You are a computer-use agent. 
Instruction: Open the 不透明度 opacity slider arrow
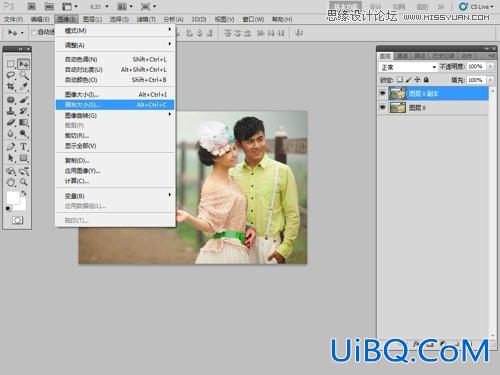490,66
